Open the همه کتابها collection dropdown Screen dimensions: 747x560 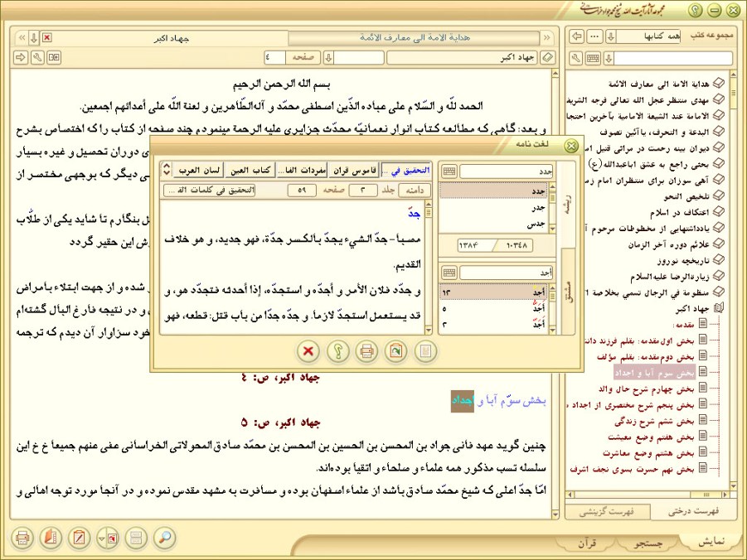point(611,36)
